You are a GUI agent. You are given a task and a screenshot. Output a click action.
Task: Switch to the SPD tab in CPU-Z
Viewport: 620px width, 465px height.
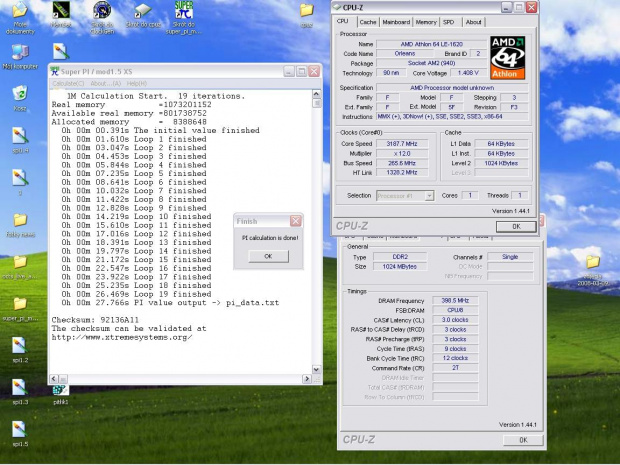coord(449,22)
